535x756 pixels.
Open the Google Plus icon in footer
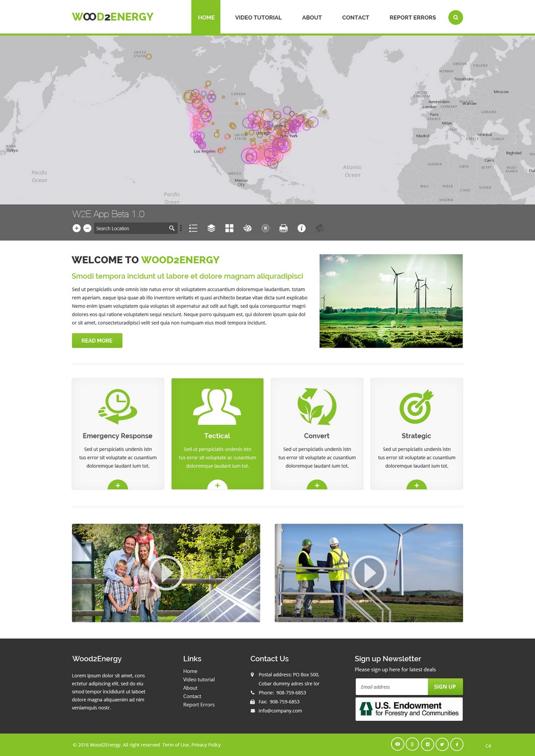412,744
